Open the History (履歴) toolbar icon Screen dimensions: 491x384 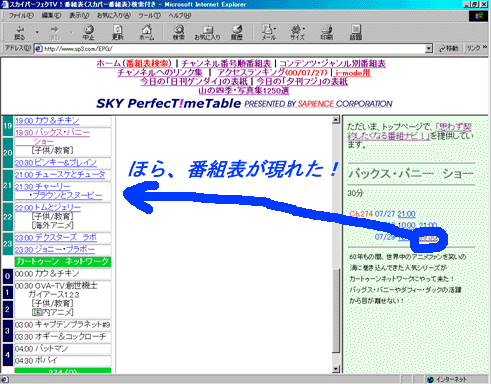coord(237,32)
